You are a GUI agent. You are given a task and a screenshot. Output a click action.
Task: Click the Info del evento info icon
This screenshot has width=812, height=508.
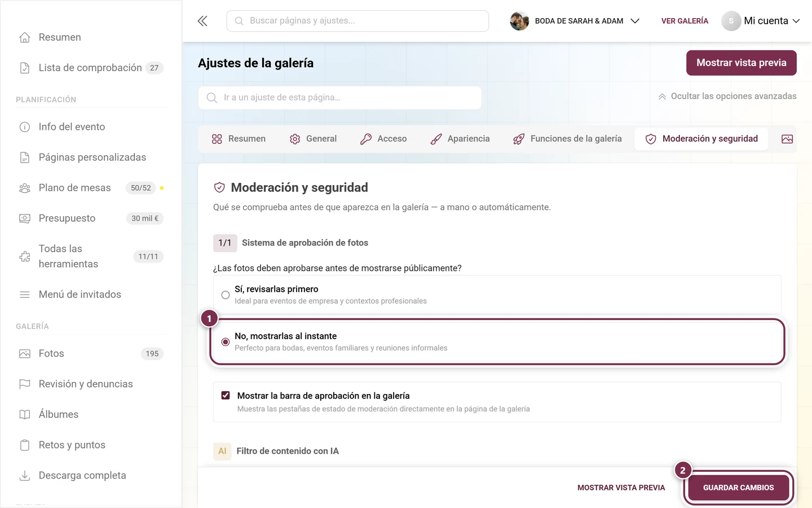tap(25, 127)
